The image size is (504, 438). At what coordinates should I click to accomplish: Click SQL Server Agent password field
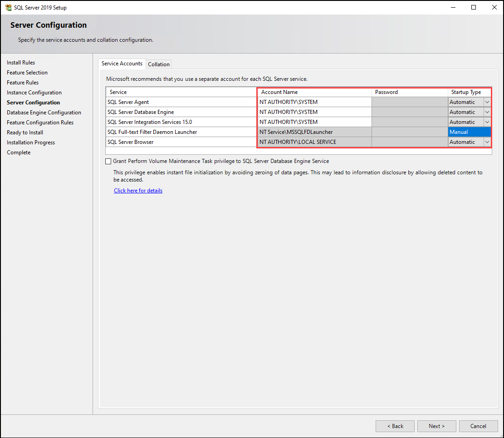point(410,102)
